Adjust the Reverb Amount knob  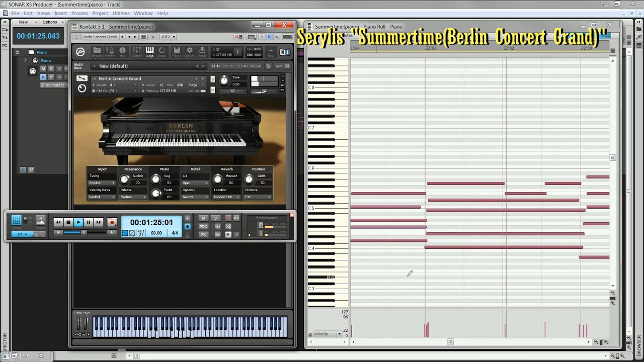click(217, 179)
